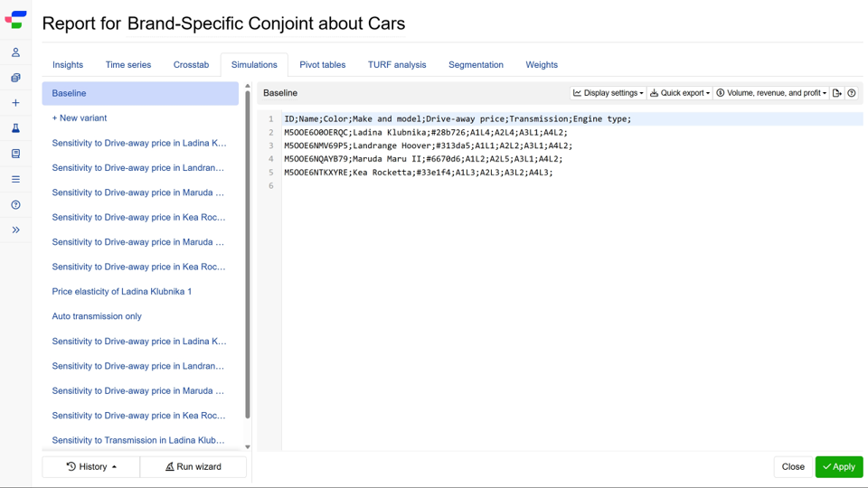This screenshot has width=868, height=488.
Task: Click the scenario list scrollbar
Action: 248,255
